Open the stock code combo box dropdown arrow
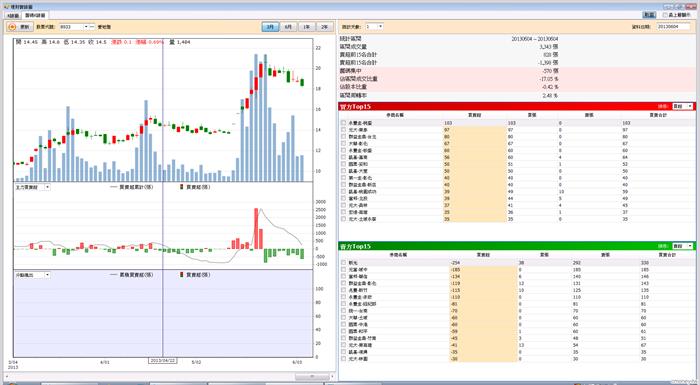The width and height of the screenshot is (700, 385). [86, 27]
